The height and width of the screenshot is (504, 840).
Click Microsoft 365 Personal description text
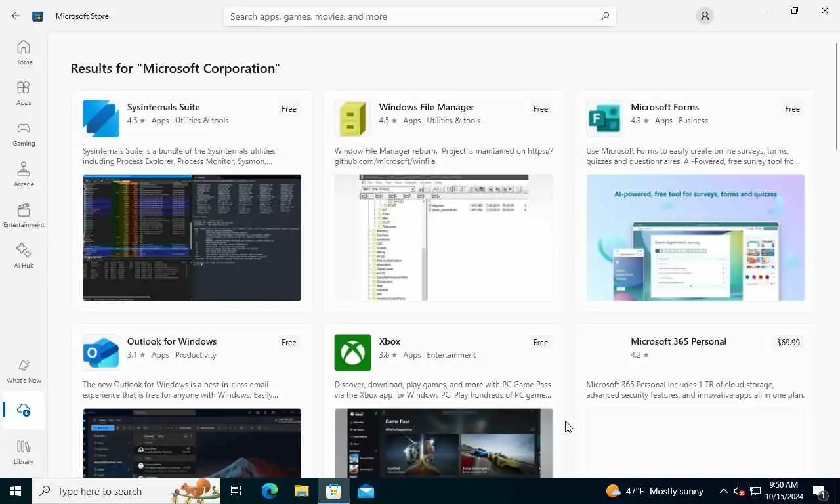point(695,390)
